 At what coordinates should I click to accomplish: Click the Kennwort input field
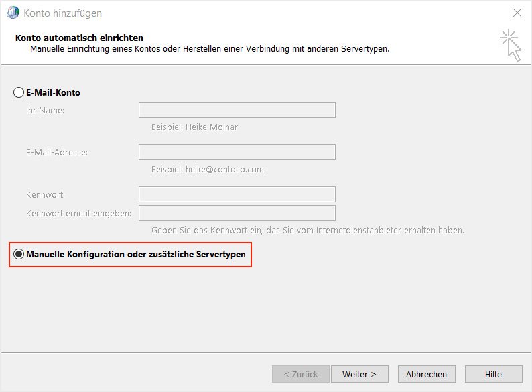pos(237,194)
